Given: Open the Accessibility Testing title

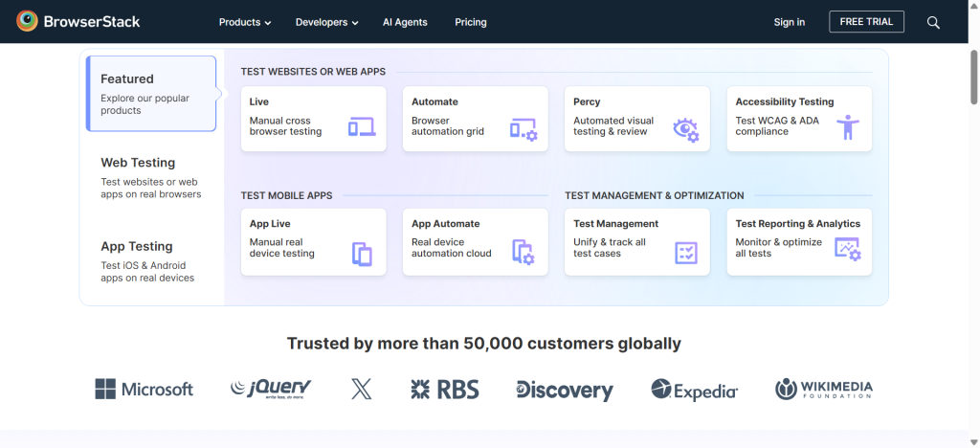Looking at the screenshot, I should [x=785, y=101].
